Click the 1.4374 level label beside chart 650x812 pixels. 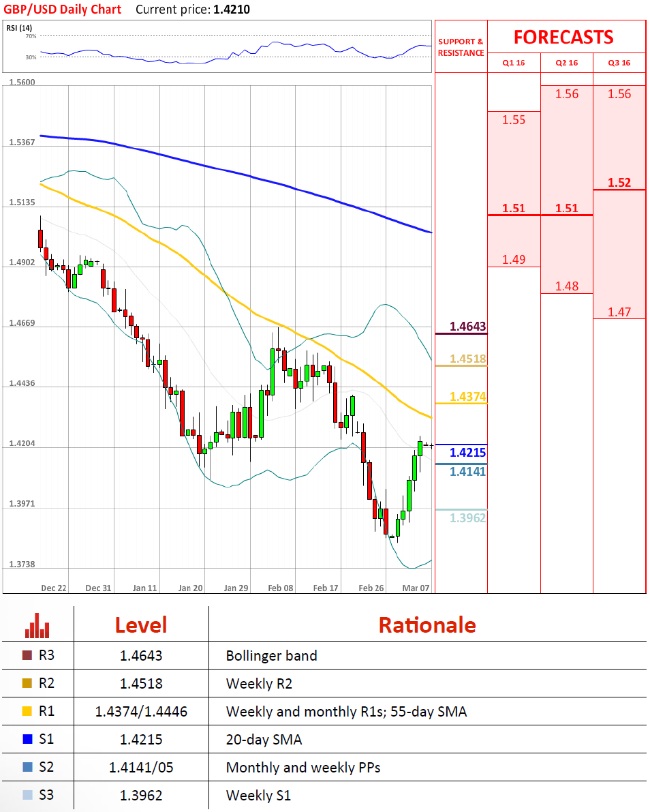pyautogui.click(x=468, y=397)
